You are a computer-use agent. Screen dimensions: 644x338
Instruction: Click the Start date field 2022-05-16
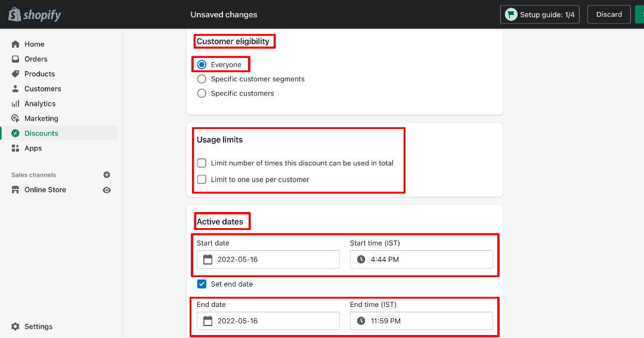(x=268, y=259)
